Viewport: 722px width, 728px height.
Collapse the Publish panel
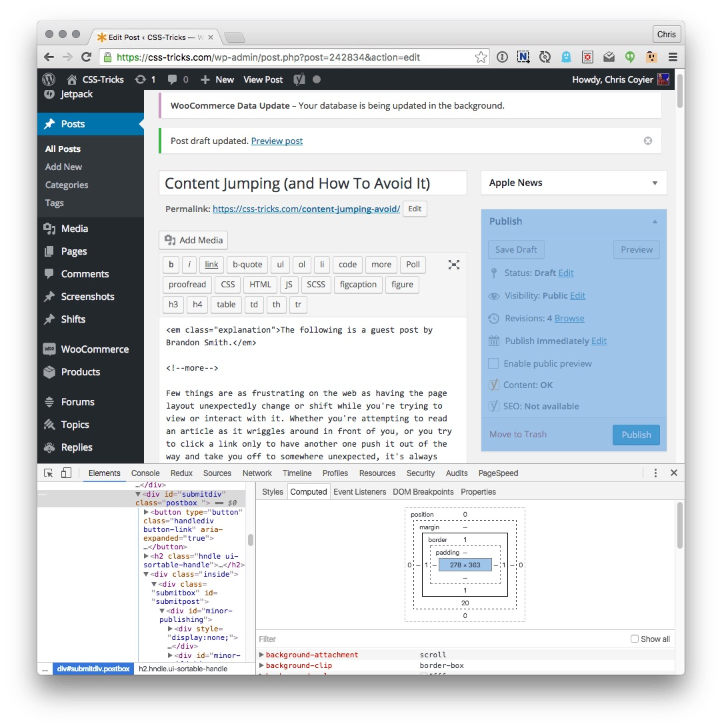(x=655, y=221)
